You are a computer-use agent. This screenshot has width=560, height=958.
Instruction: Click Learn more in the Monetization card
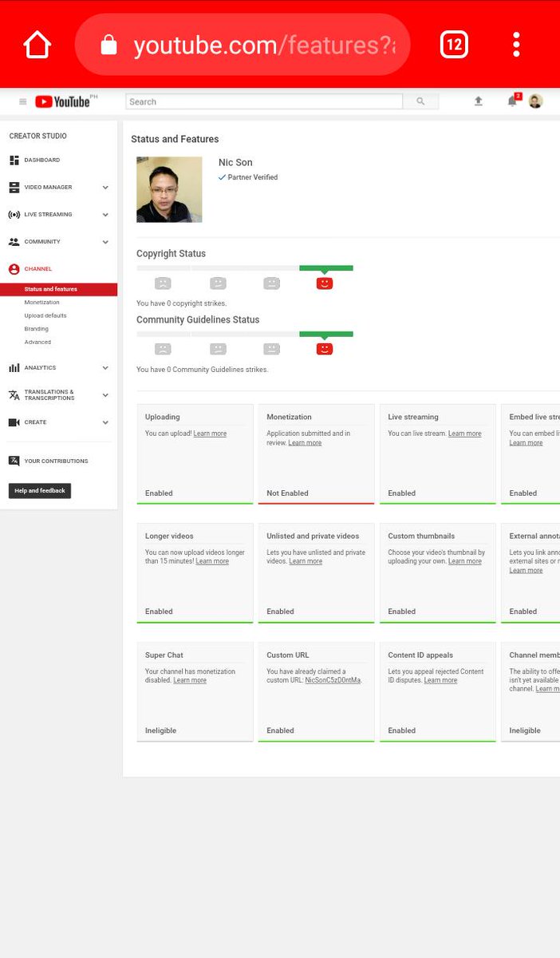pos(305,443)
